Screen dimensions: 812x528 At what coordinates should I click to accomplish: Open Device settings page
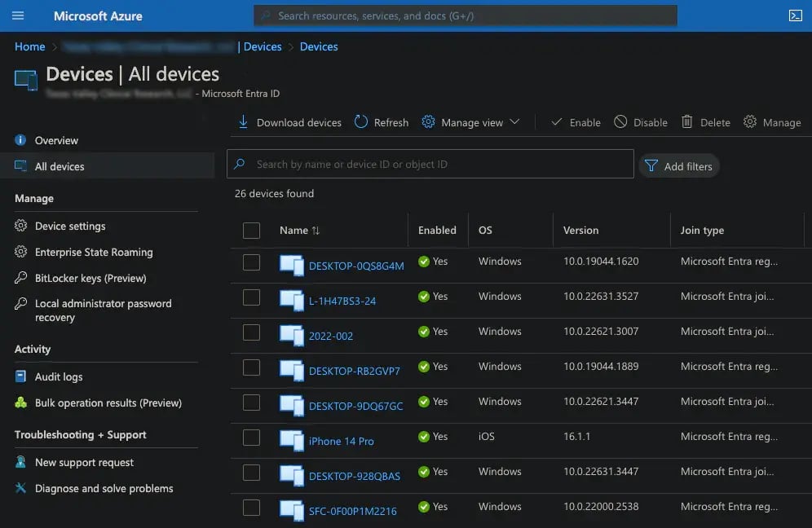coord(70,226)
